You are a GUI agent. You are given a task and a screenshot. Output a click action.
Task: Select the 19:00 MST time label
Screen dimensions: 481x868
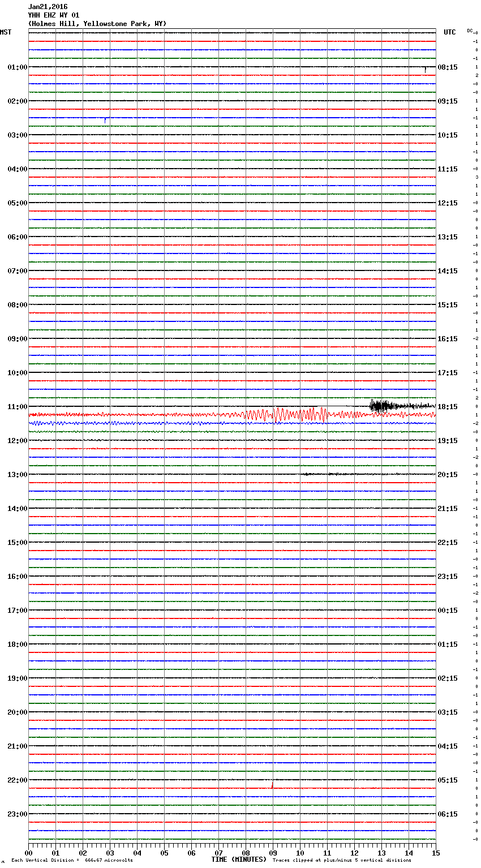coord(18,678)
